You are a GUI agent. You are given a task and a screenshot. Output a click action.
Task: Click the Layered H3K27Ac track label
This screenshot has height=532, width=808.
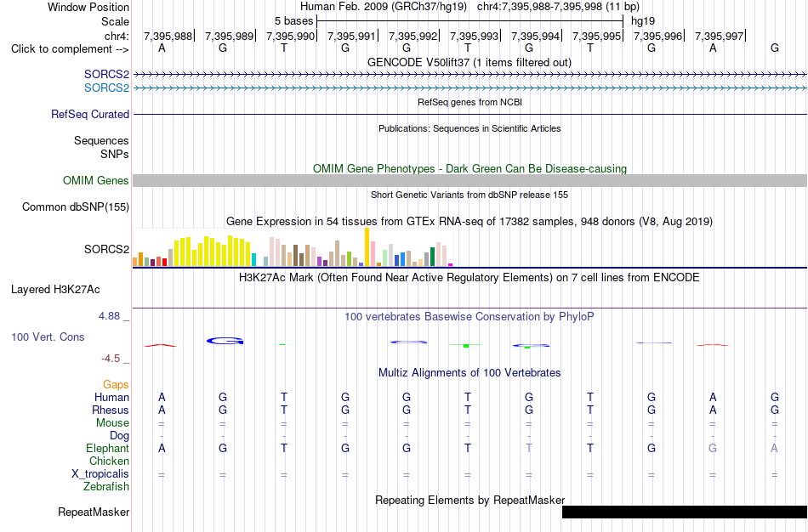[55, 290]
